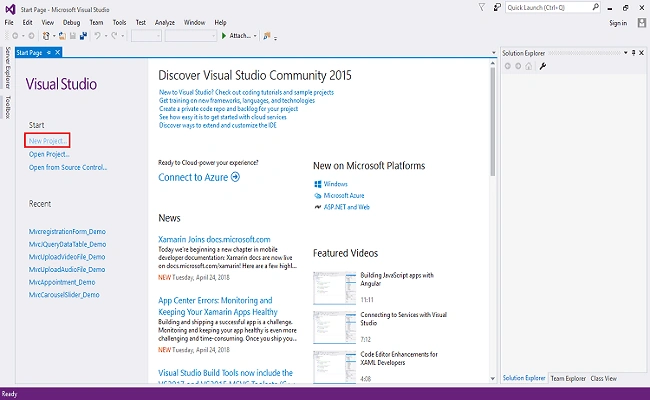
Task: Close the Start Page tab
Action: point(58,52)
